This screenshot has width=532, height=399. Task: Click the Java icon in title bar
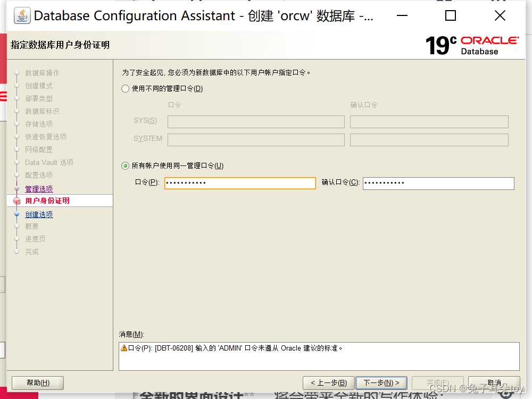(x=22, y=16)
